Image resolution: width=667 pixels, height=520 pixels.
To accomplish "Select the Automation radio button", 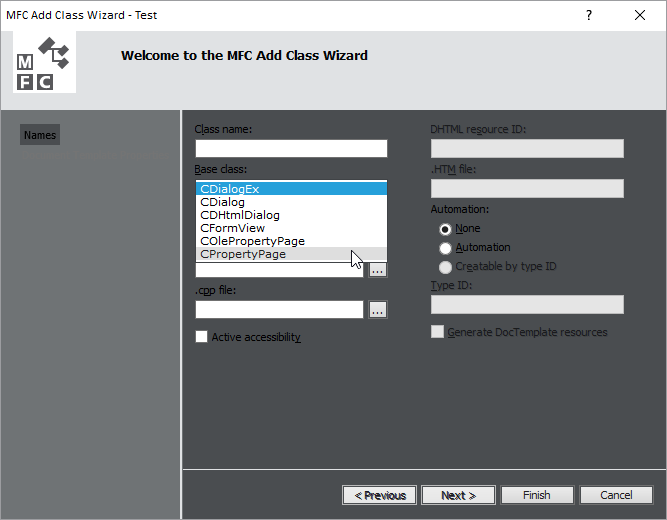I will click(445, 248).
